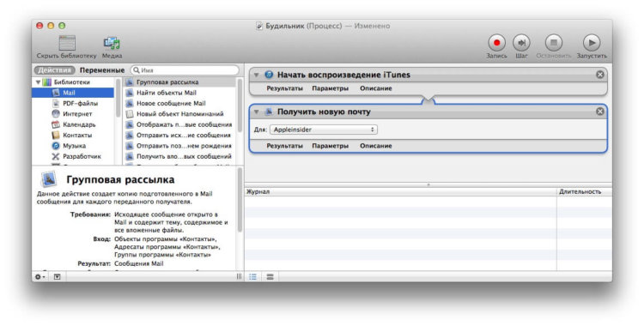Collapse the Библиотеки tree node

pos(38,82)
